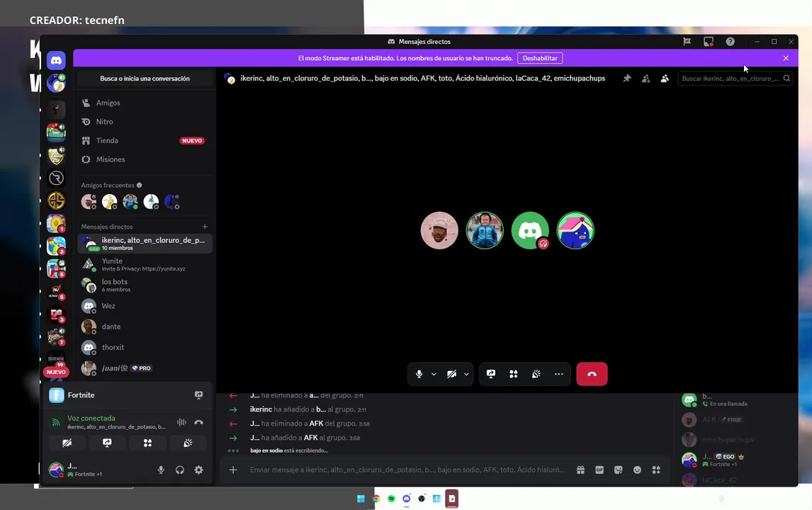Open own profile avatar in user panel

(x=56, y=470)
